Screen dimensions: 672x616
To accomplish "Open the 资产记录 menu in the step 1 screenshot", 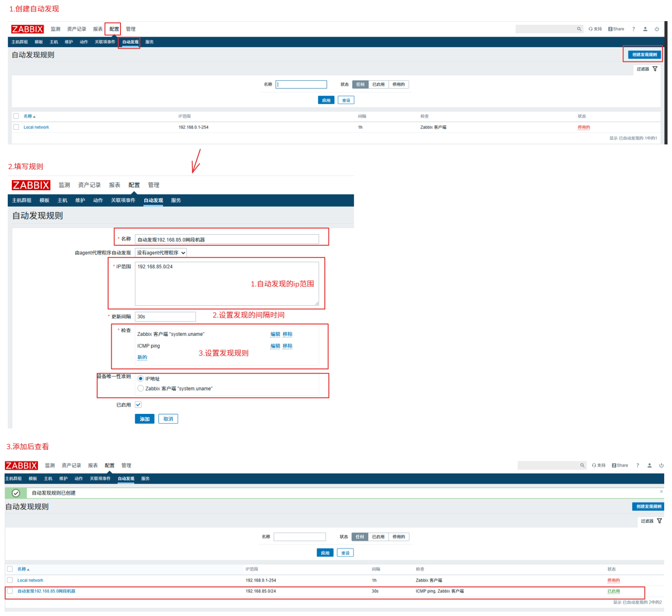I will pos(76,29).
